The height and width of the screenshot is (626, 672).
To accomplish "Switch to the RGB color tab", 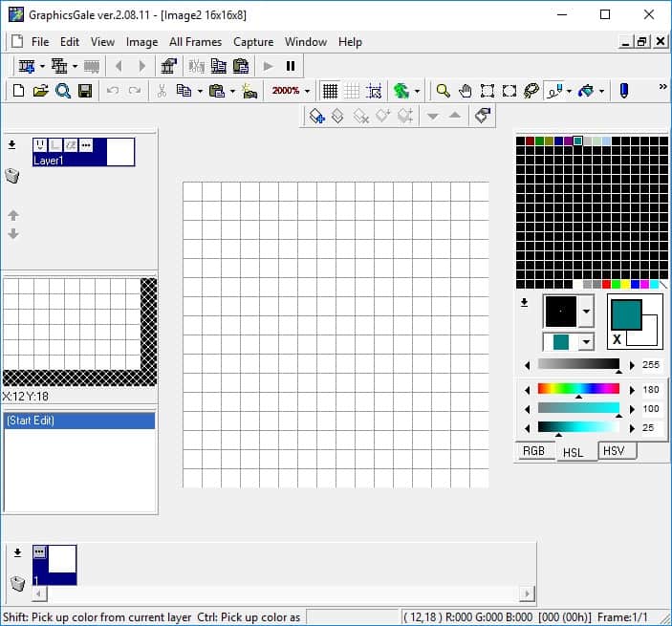I will [x=534, y=451].
